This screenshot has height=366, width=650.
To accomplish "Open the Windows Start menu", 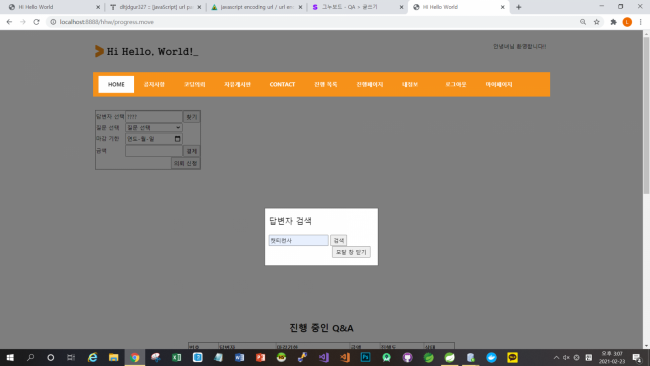I will pyautogui.click(x=10, y=357).
